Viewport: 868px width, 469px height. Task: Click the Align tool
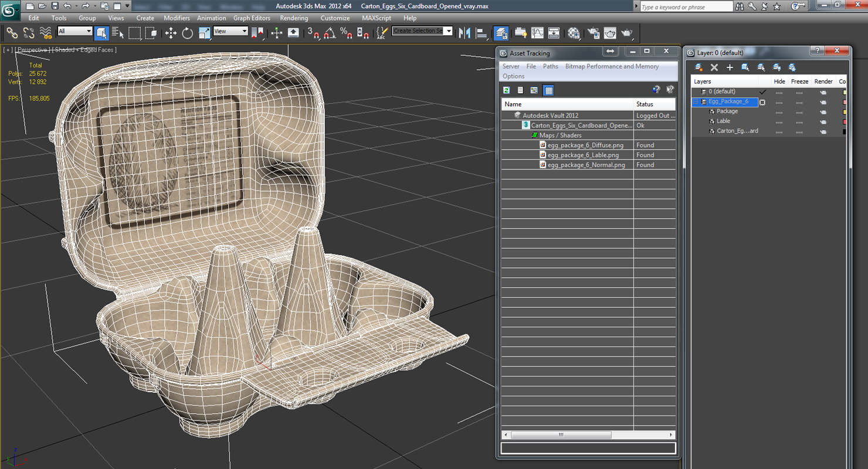click(x=481, y=33)
